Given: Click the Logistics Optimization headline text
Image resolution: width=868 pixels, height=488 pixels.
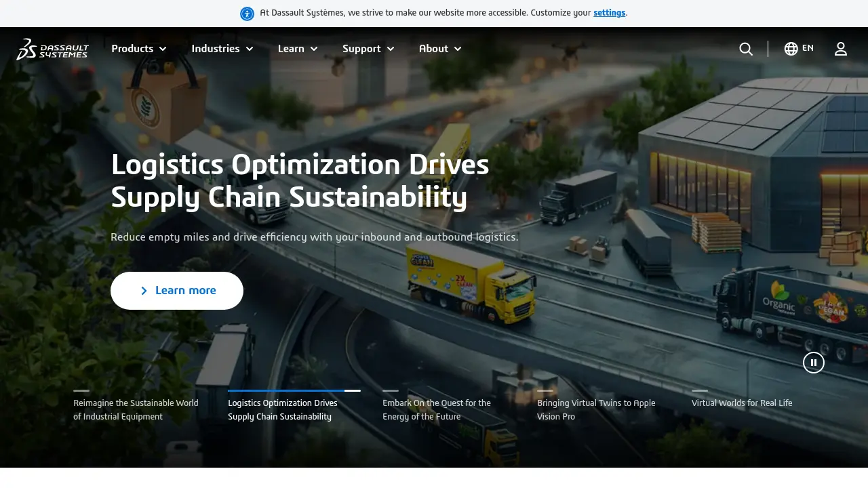Looking at the screenshot, I should point(300,181).
